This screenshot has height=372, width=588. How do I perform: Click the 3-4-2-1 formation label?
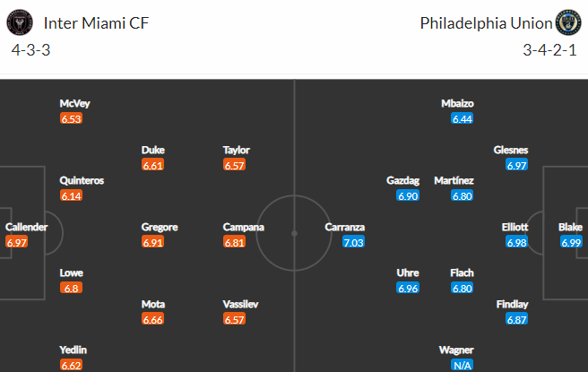(549, 50)
